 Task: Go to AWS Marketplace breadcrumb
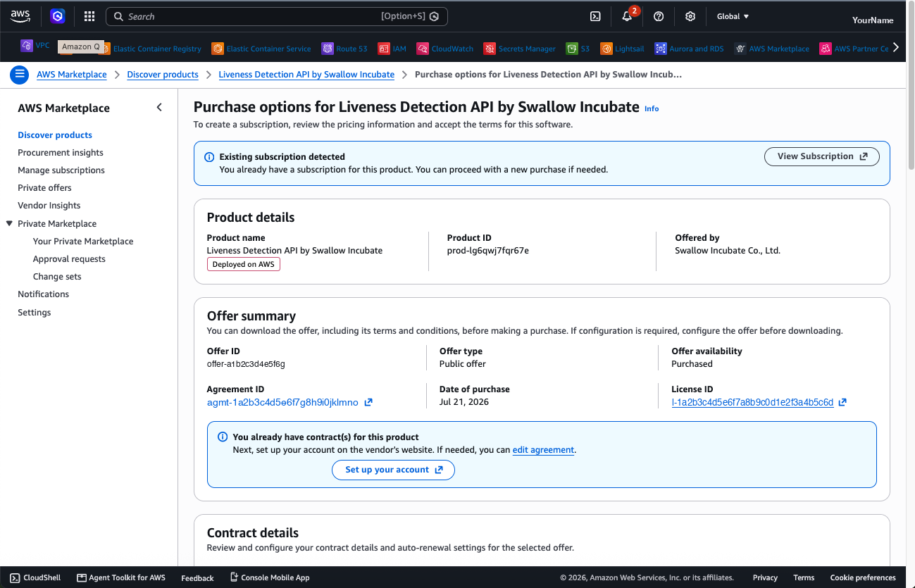click(x=72, y=75)
